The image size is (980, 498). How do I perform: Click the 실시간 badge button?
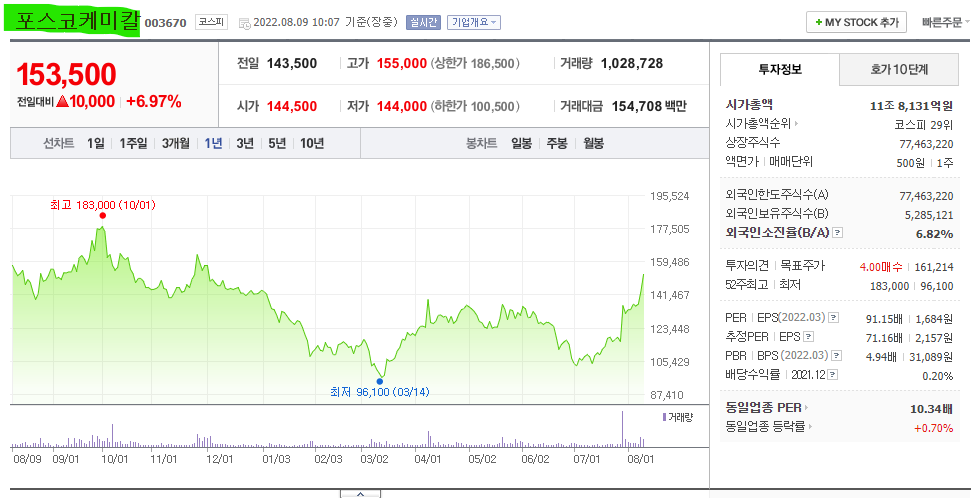point(423,22)
